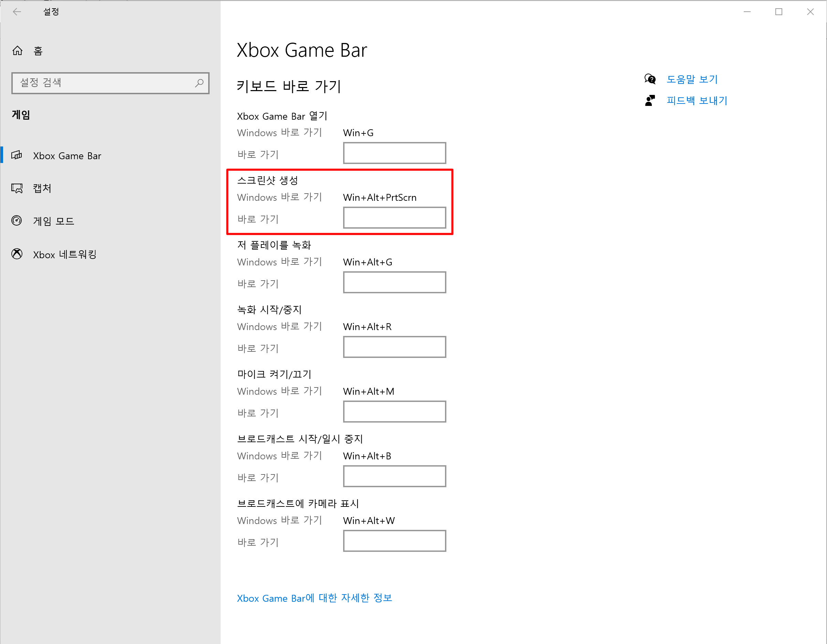Viewport: 827px width, 644px height.
Task: Click shortcut field for 녹화 시작/중지
Action: point(394,347)
